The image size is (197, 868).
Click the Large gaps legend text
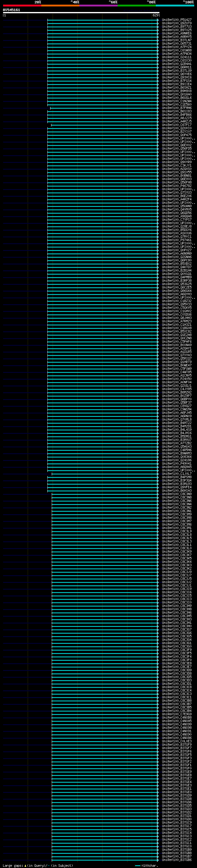tap(38, 865)
